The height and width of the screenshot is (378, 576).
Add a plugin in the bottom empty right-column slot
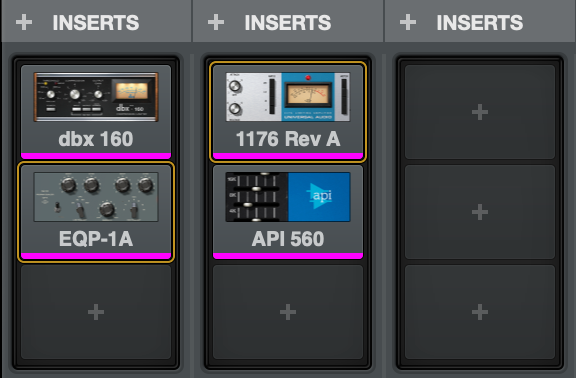tap(480, 312)
